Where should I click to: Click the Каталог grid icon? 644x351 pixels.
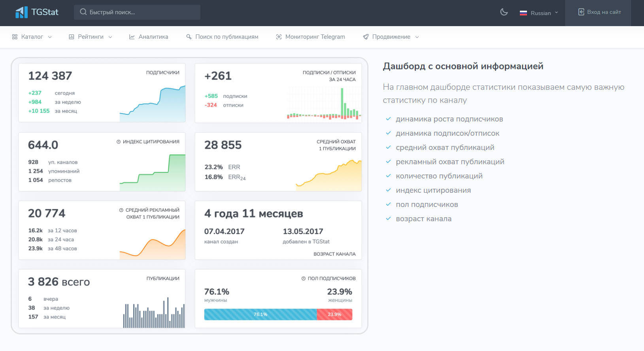click(x=15, y=37)
